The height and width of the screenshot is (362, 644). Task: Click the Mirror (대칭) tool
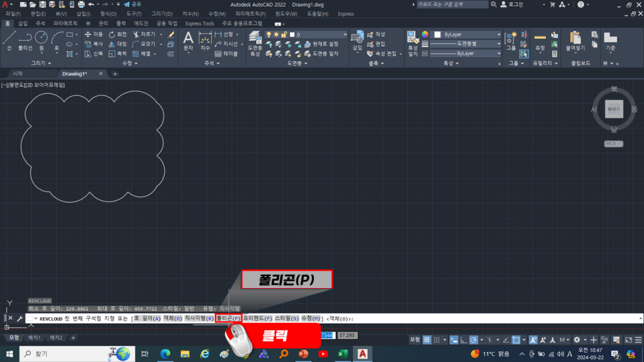click(117, 44)
